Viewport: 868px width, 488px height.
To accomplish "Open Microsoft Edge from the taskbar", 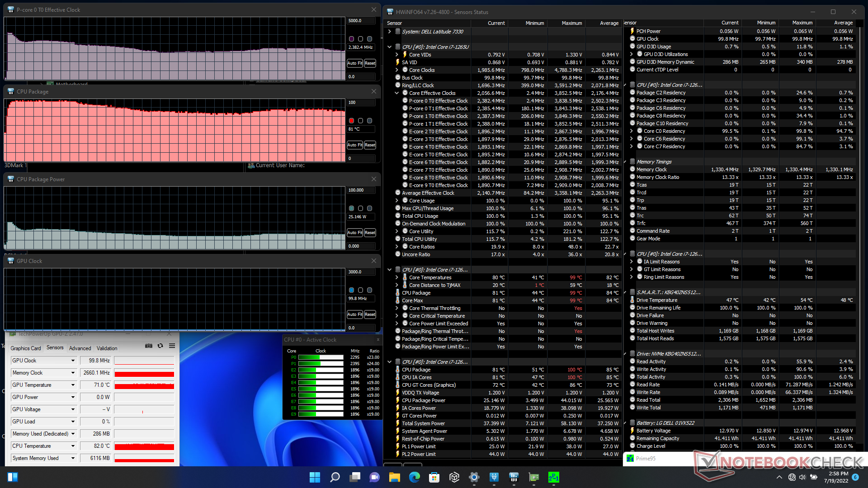I will [414, 477].
